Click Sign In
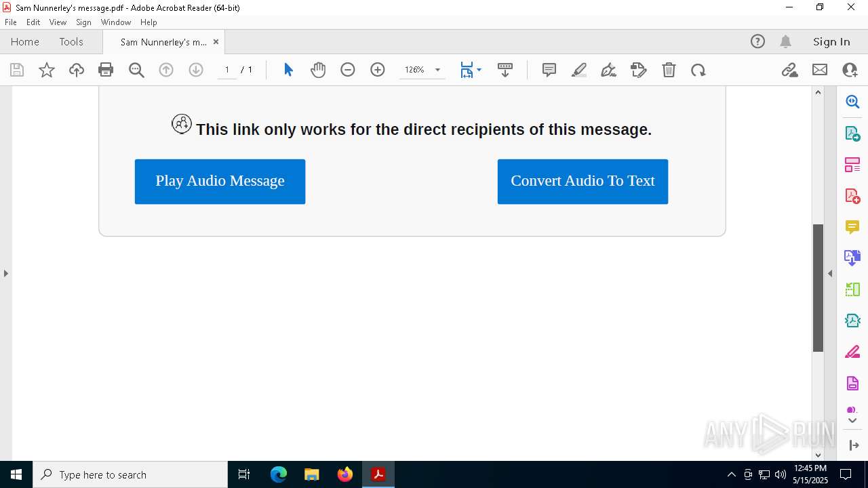This screenshot has width=868, height=488. point(831,42)
